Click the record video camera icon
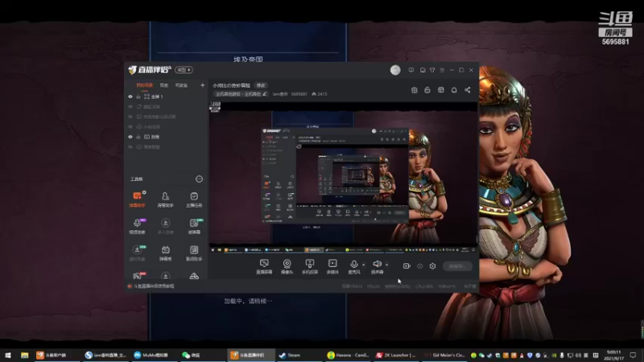Image resolution: width=644 pixels, height=362 pixels. [407, 266]
